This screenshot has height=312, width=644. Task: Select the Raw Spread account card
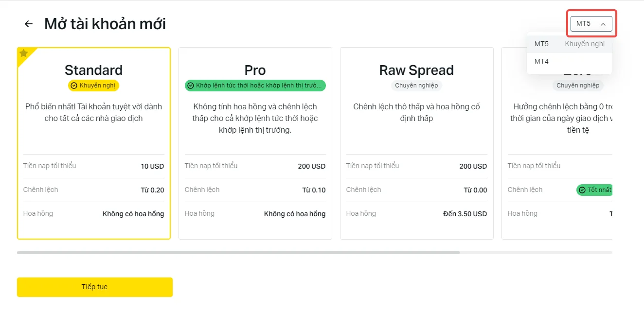417,143
